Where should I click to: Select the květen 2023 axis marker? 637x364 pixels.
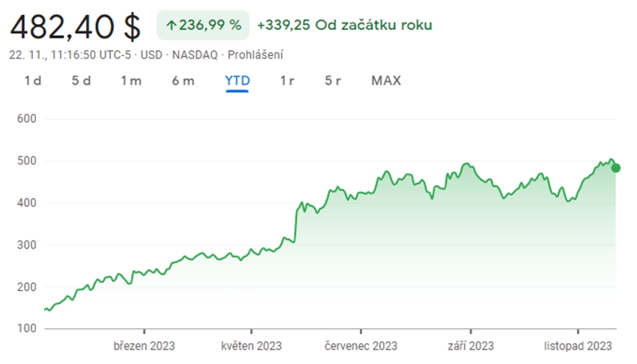click(251, 346)
